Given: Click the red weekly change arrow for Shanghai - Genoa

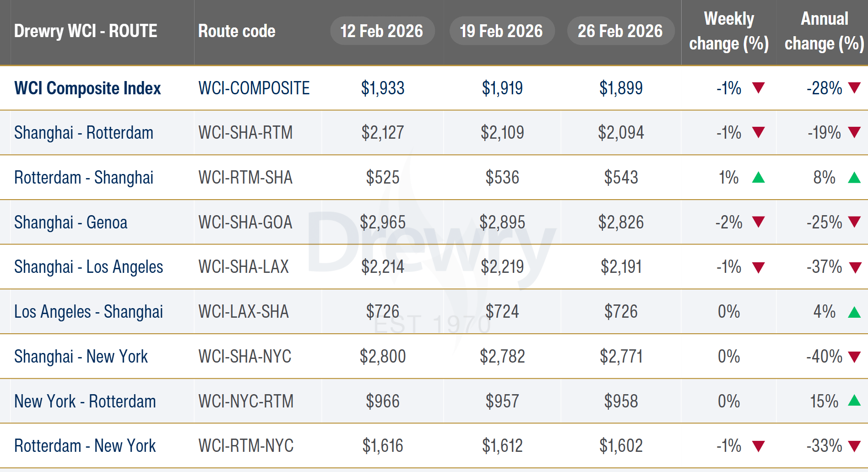Looking at the screenshot, I should pos(758,222).
